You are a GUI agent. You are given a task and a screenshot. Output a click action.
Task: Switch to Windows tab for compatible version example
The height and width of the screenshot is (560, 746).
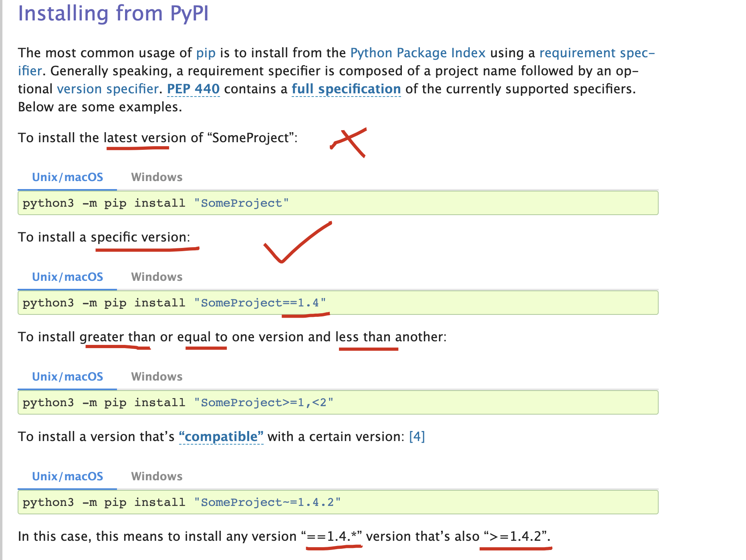[157, 476]
